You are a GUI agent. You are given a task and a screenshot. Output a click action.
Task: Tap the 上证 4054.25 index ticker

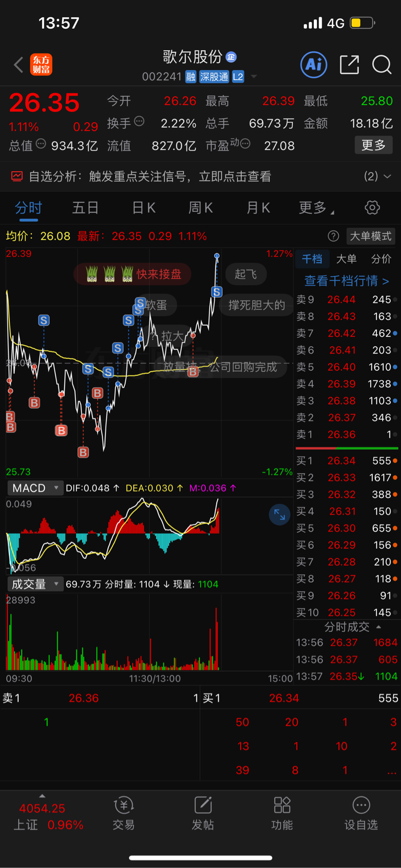49,816
